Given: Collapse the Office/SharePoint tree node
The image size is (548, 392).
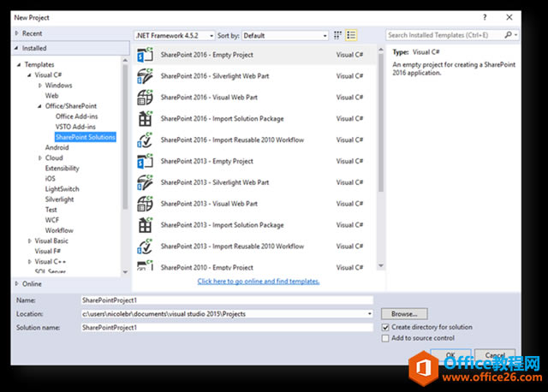Looking at the screenshot, I should pos(40,106).
